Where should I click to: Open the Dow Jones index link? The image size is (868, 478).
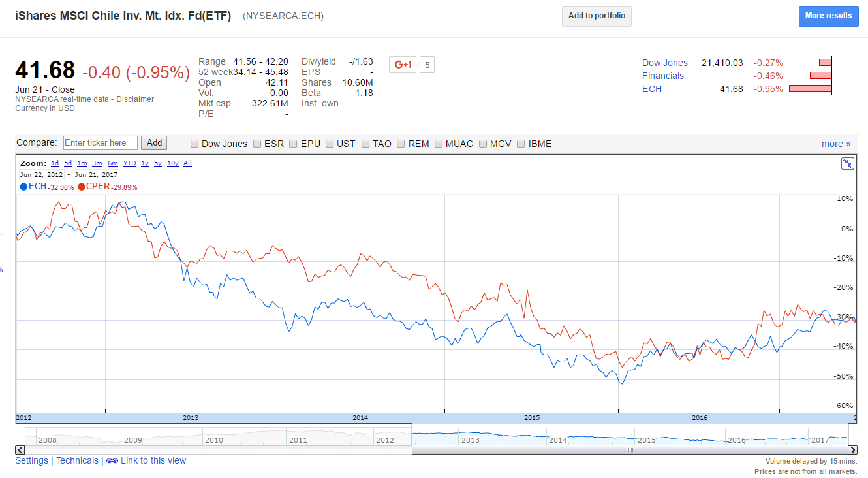665,63
